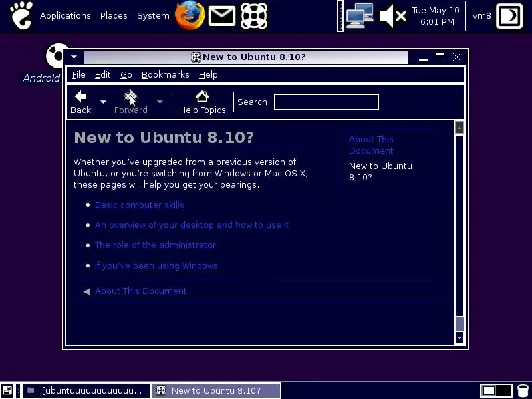Image resolution: width=532 pixels, height=399 pixels.
Task: Maximize the help window
Action: click(x=440, y=57)
